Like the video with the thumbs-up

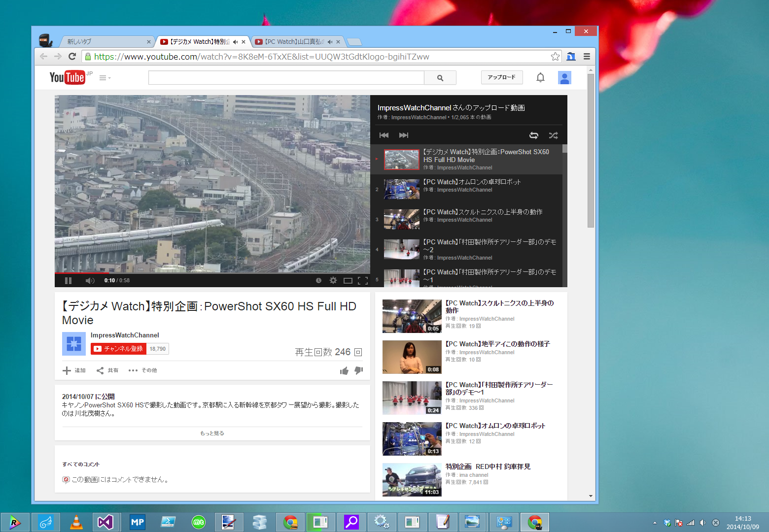click(x=344, y=370)
